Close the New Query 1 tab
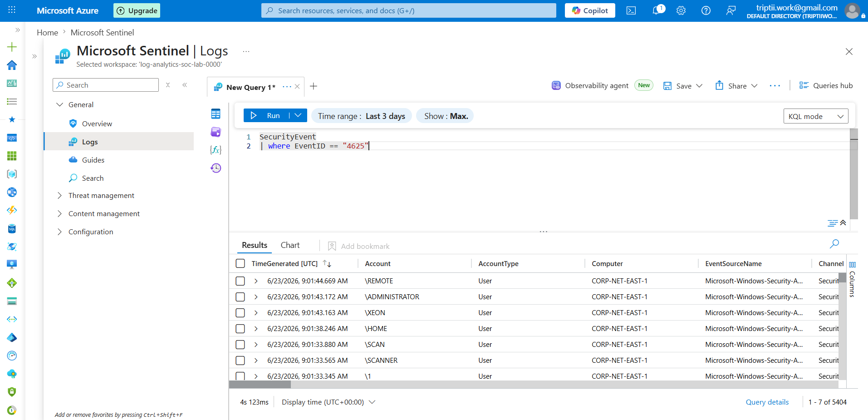 tap(297, 86)
